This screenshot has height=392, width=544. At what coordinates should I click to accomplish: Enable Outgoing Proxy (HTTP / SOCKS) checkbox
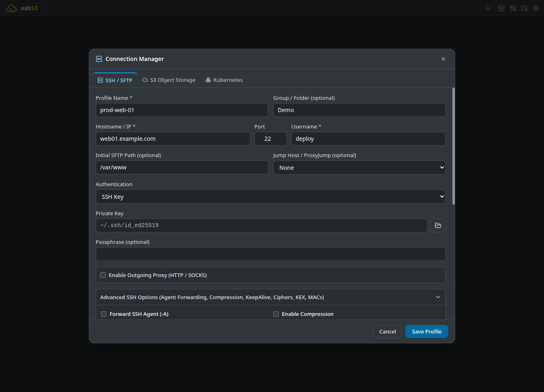(103, 275)
